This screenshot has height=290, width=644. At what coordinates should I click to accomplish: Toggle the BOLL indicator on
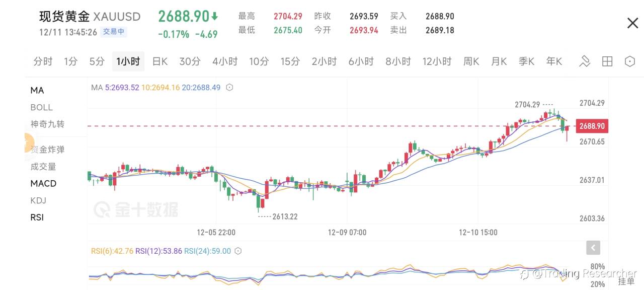tap(41, 107)
